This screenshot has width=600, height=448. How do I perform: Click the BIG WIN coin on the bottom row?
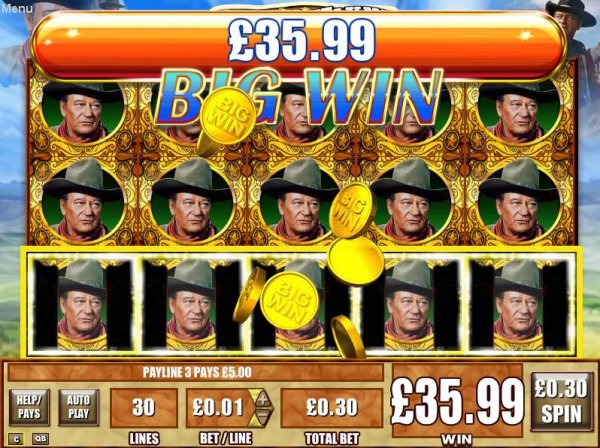point(289,300)
